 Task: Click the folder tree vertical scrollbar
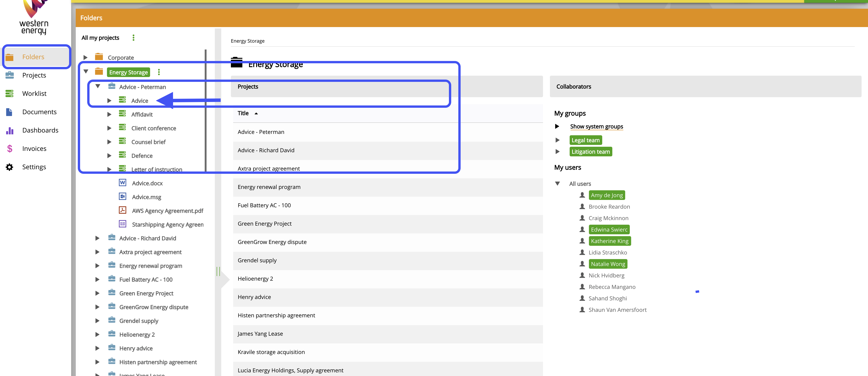206,111
